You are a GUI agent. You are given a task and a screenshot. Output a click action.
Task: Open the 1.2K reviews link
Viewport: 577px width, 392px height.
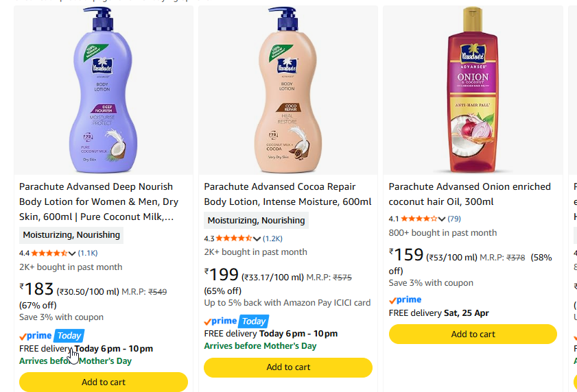coord(272,238)
